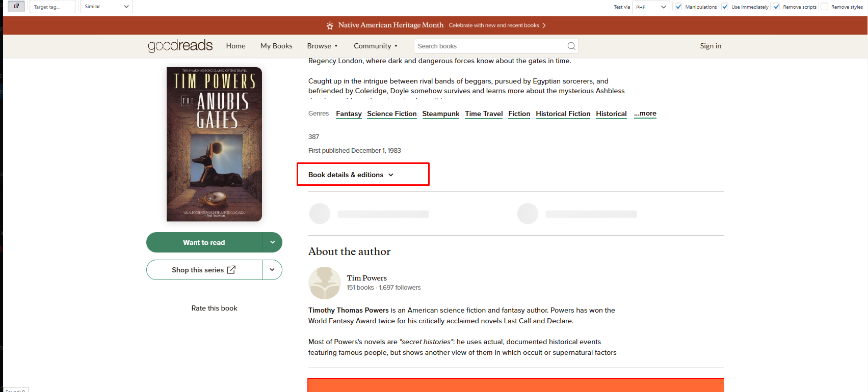Viewport: 868px width, 392px height.
Task: Click the Rate this book label
Action: [x=215, y=308]
